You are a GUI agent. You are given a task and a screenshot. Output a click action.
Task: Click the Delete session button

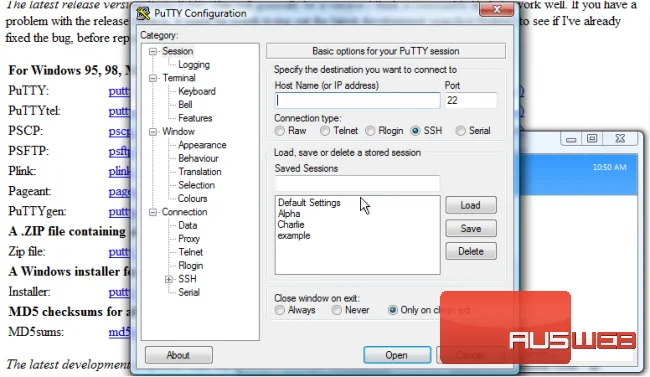coord(471,251)
